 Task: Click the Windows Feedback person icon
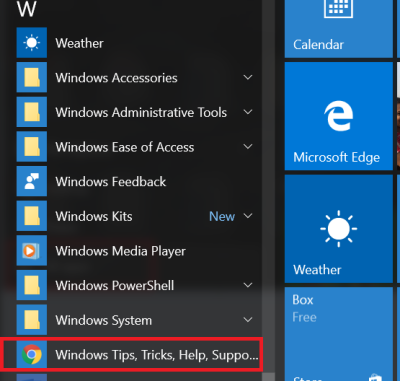(x=32, y=181)
